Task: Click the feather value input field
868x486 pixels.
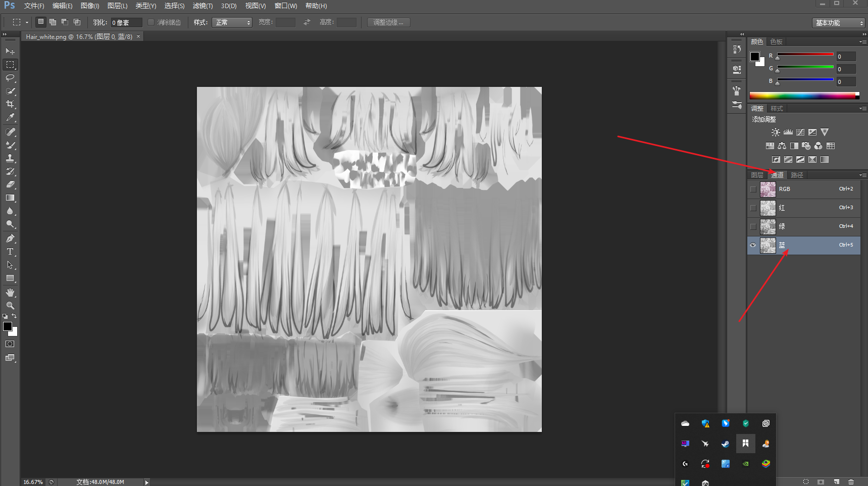Action: (x=126, y=23)
